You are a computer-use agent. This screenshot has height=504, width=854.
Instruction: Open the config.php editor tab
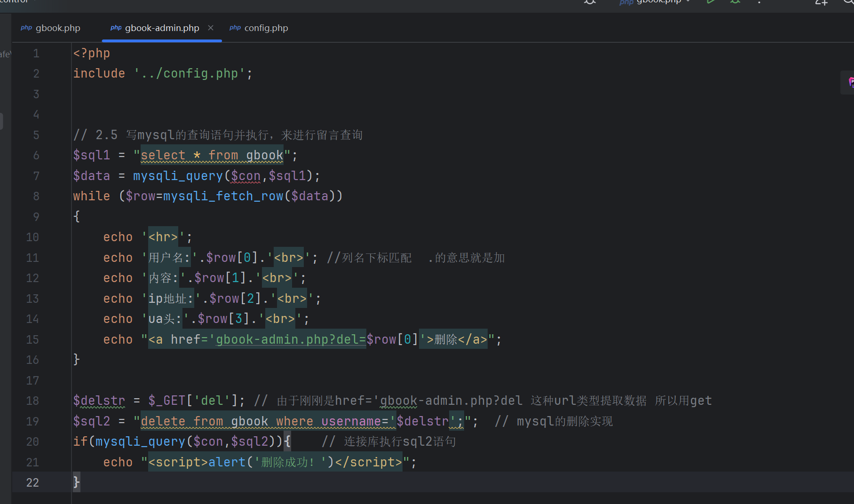pyautogui.click(x=259, y=28)
